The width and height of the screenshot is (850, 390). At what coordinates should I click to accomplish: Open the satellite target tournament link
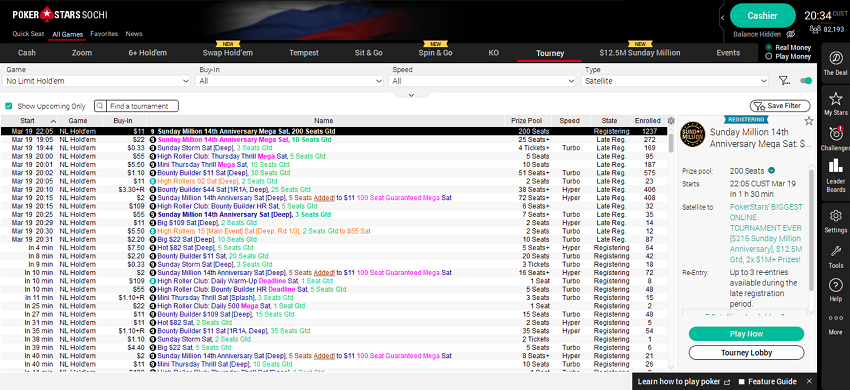coord(765,233)
